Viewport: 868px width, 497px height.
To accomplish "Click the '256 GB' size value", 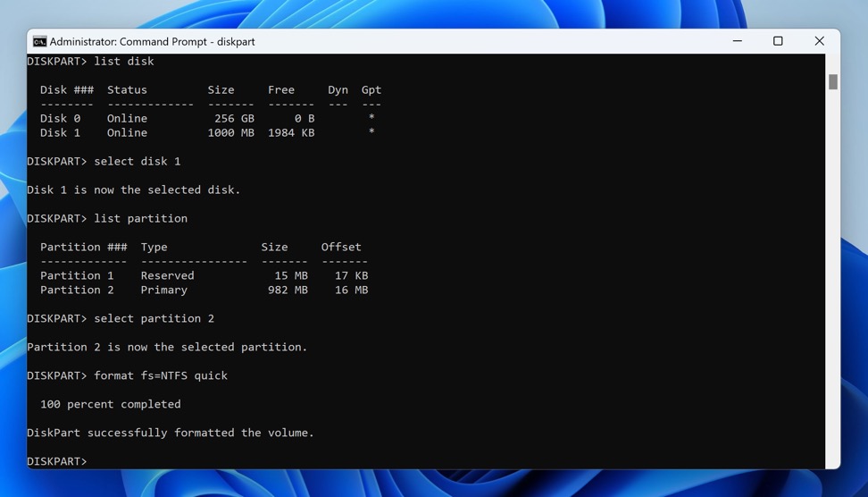I will point(234,119).
